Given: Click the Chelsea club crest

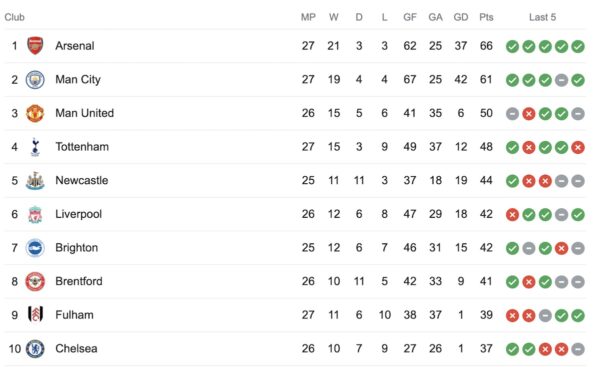Looking at the screenshot, I should pyautogui.click(x=35, y=349).
